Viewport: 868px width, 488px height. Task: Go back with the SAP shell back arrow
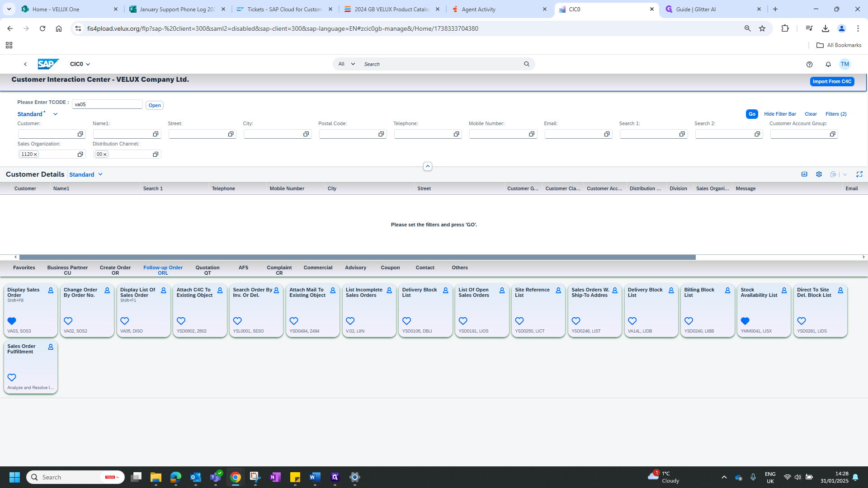25,64
